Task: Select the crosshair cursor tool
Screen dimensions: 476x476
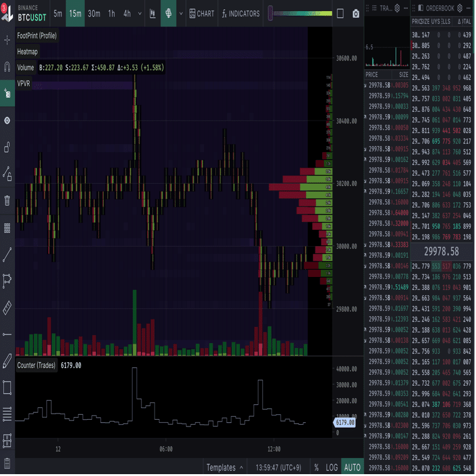Action: (x=7, y=40)
